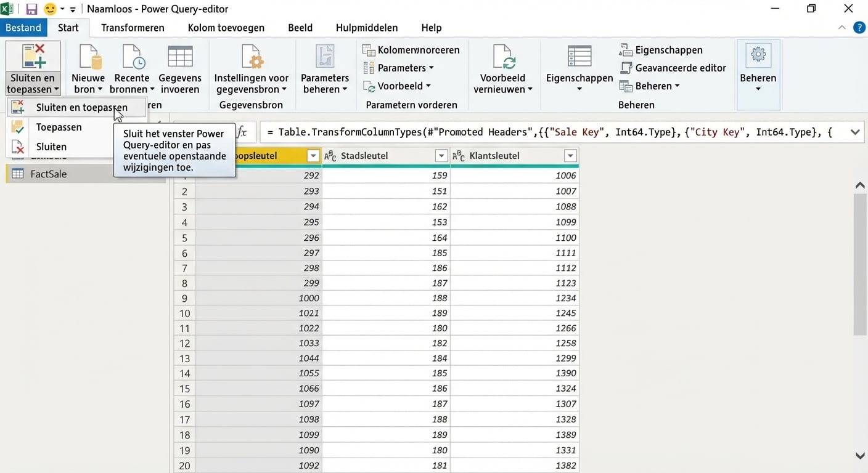Click the help question mark icon
The height and width of the screenshot is (473, 868).
tap(859, 28)
